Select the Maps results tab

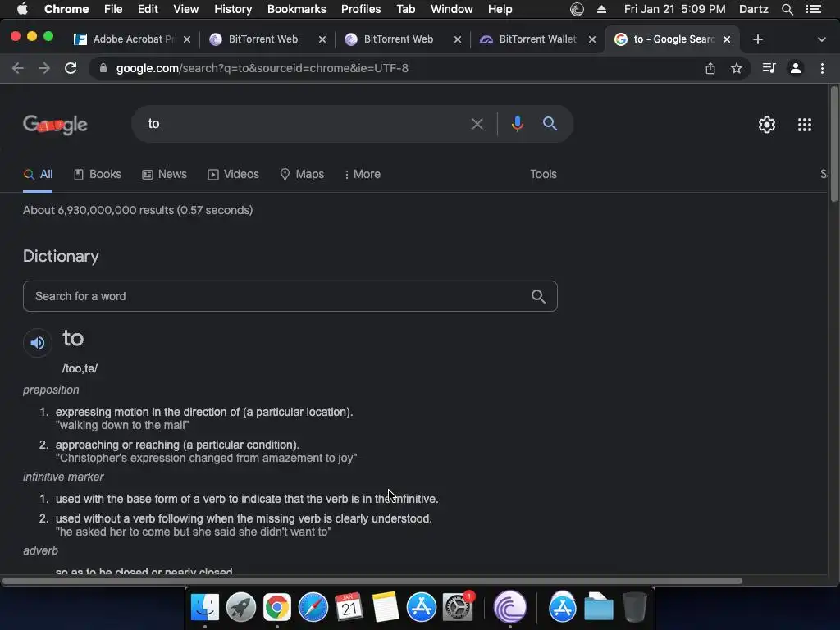click(302, 174)
